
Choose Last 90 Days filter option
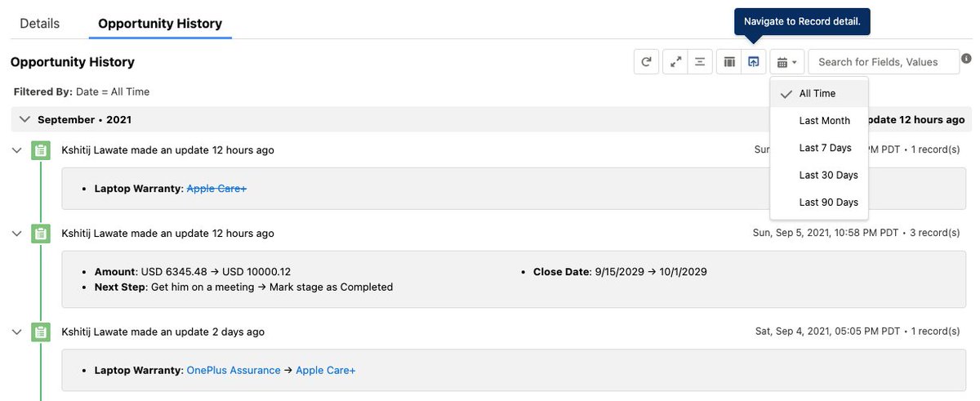click(819, 202)
